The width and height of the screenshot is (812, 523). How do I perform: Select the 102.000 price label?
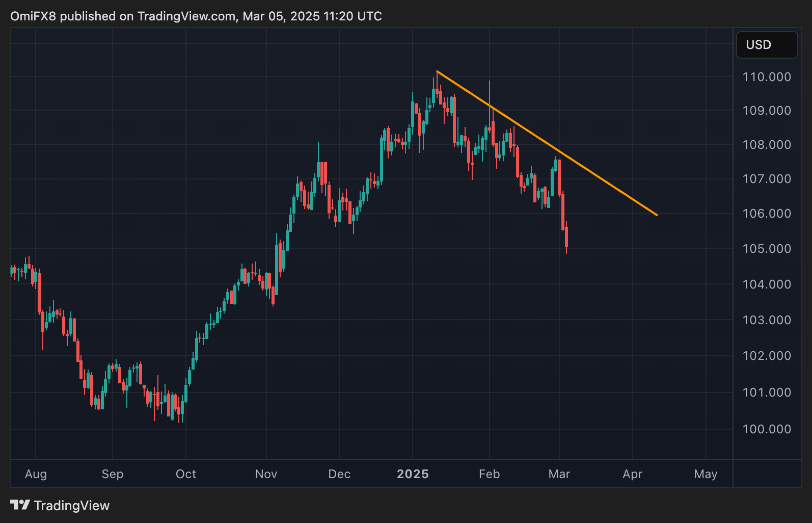click(x=767, y=356)
